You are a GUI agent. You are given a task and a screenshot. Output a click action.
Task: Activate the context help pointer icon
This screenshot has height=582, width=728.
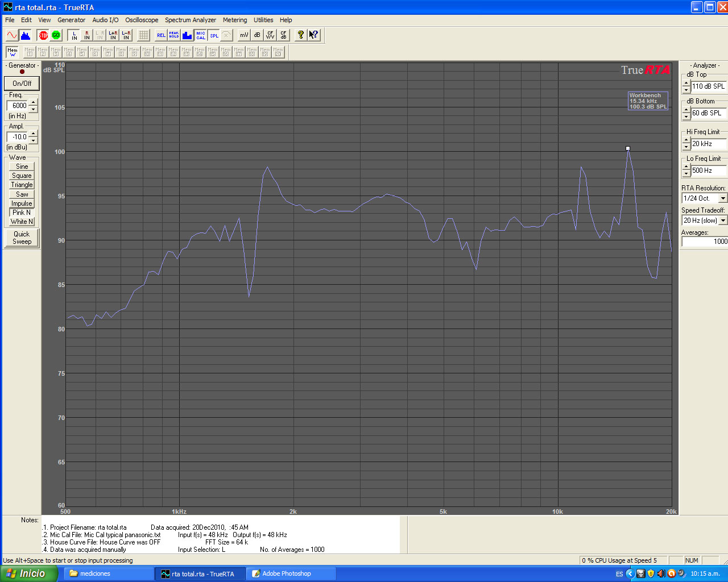314,35
